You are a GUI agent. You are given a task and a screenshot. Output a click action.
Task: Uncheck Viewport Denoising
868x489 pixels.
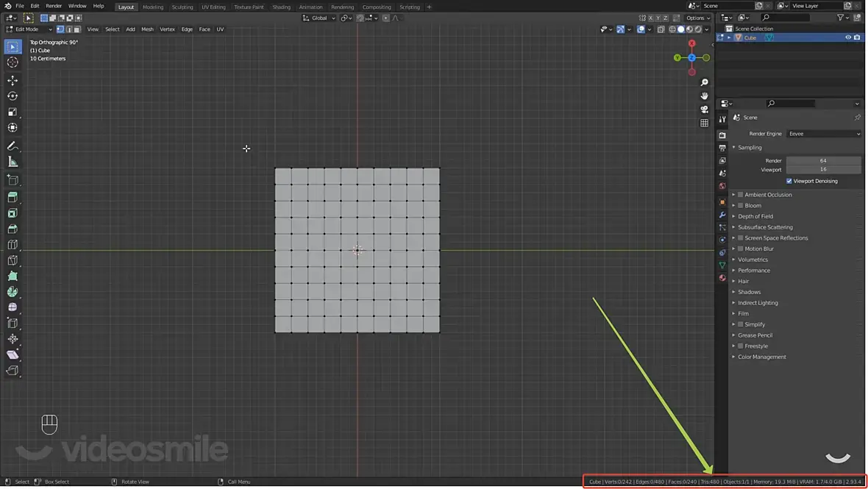click(789, 181)
